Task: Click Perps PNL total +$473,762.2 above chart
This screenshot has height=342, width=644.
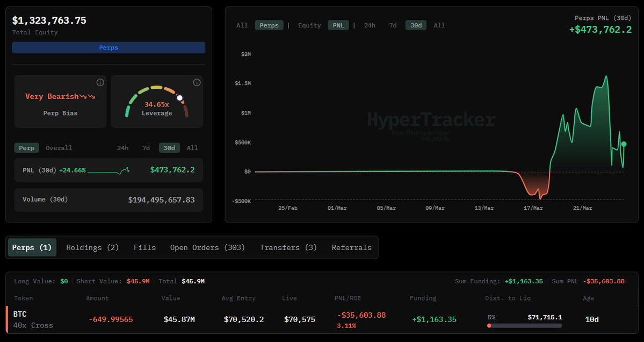Action: (600, 30)
